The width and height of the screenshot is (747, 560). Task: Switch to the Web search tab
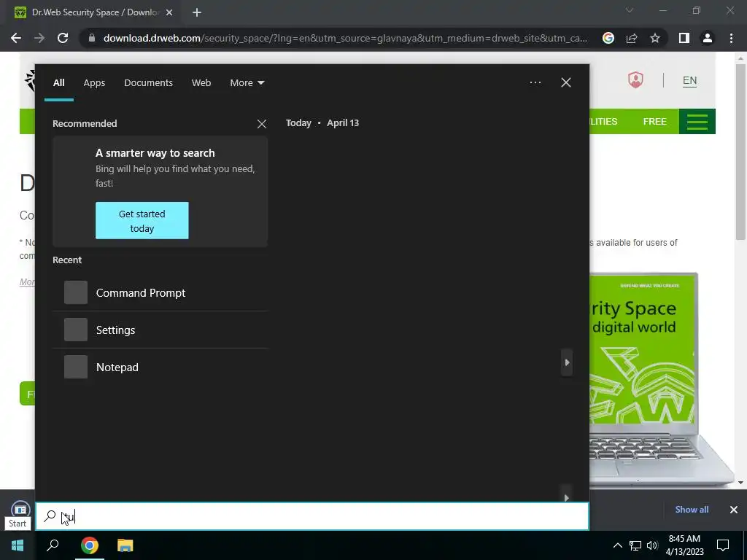(201, 83)
